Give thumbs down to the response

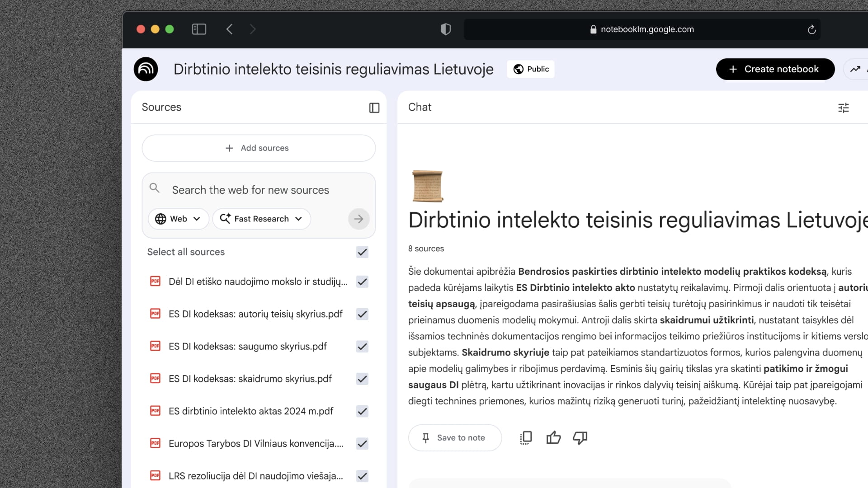(580, 437)
